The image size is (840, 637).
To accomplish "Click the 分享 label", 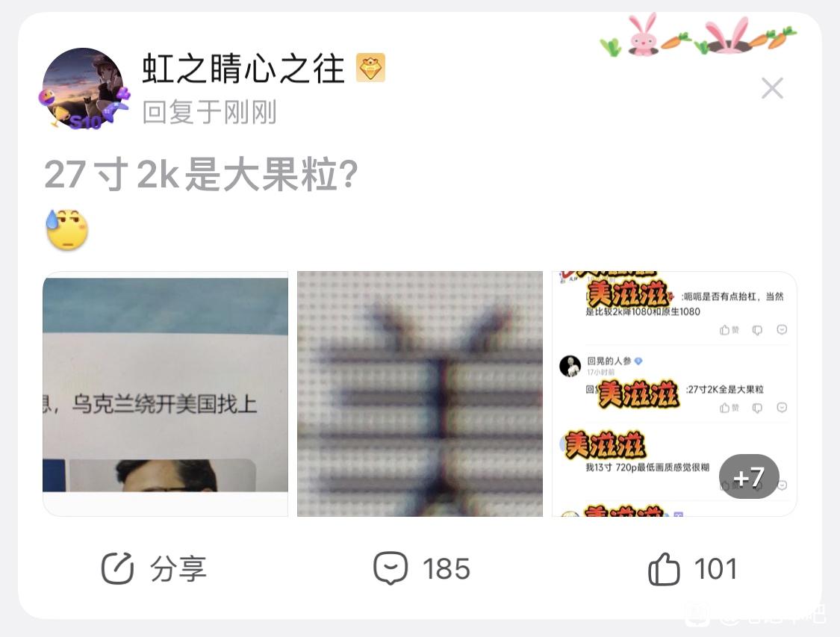I will [x=178, y=568].
